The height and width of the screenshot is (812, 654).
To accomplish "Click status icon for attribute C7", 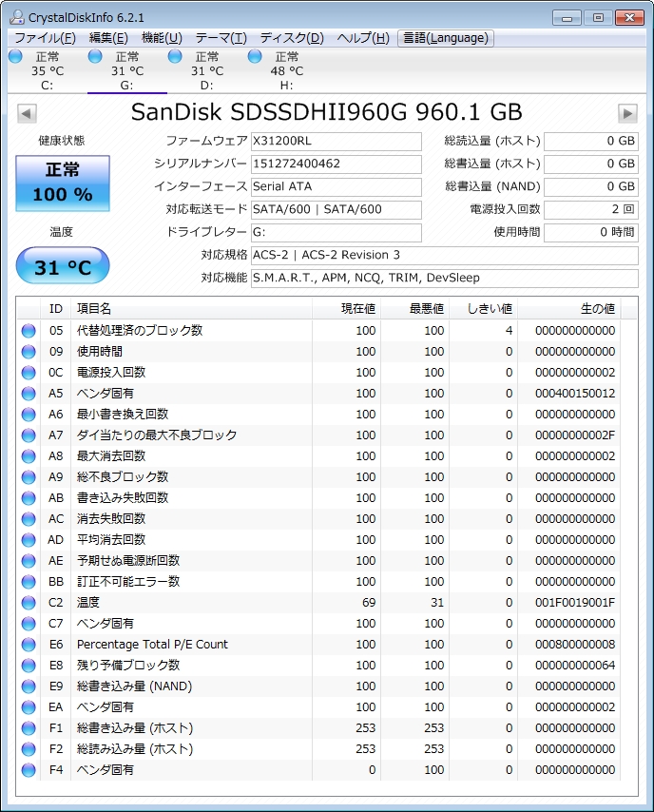I will 29,624.
